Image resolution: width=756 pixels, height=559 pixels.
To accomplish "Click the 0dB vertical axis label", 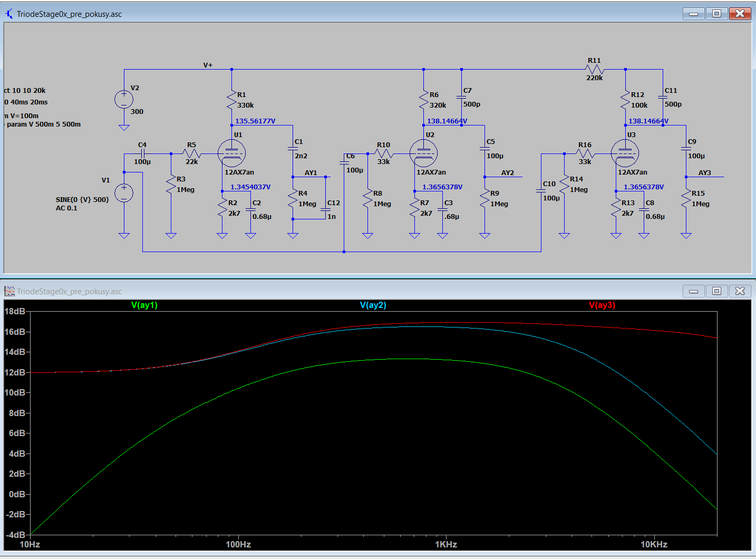I will click(17, 494).
